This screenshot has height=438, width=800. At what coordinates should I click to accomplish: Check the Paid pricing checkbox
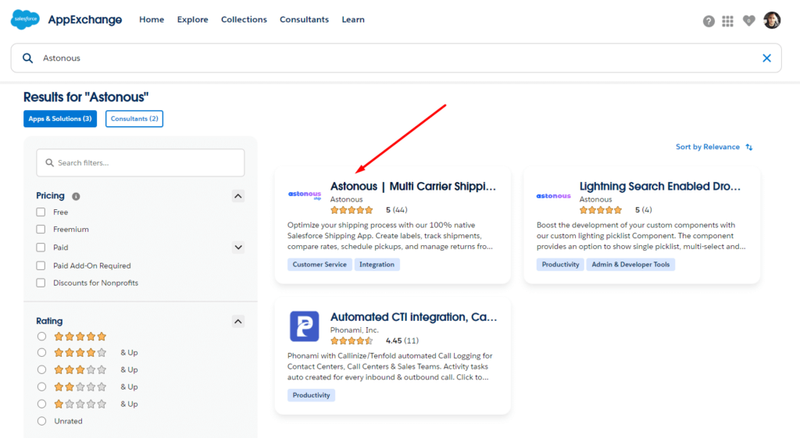(41, 248)
